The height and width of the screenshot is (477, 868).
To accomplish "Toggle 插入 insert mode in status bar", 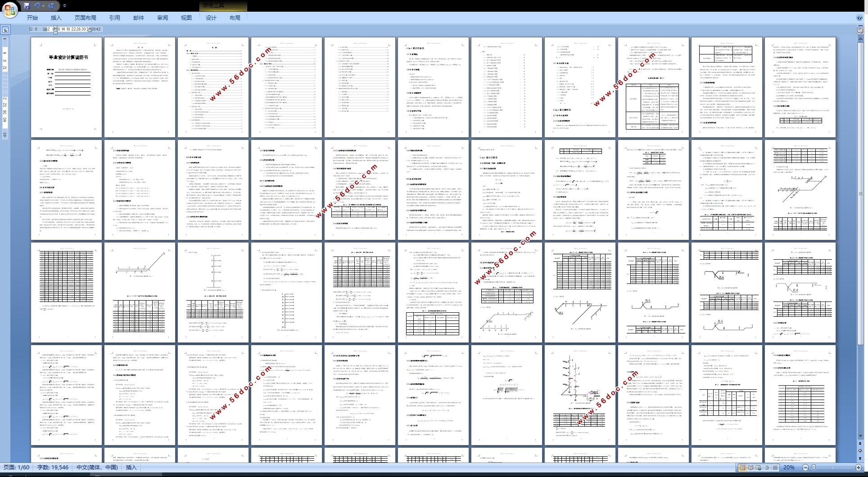I will coord(131,468).
